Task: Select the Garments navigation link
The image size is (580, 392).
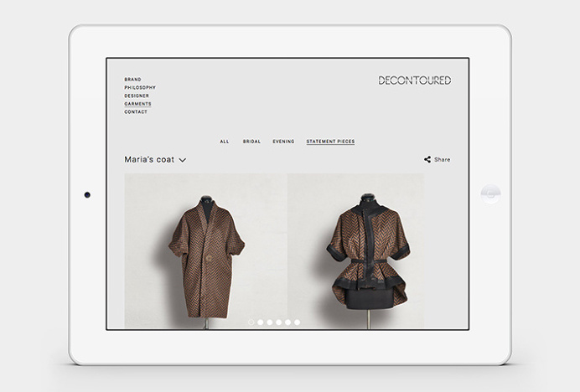Action: 137,104
